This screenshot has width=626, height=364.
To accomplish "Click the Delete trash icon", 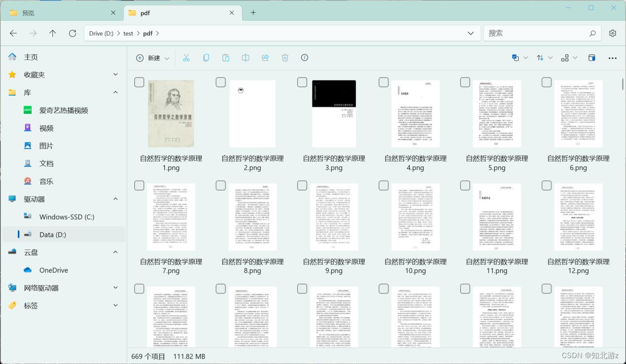I will [285, 58].
